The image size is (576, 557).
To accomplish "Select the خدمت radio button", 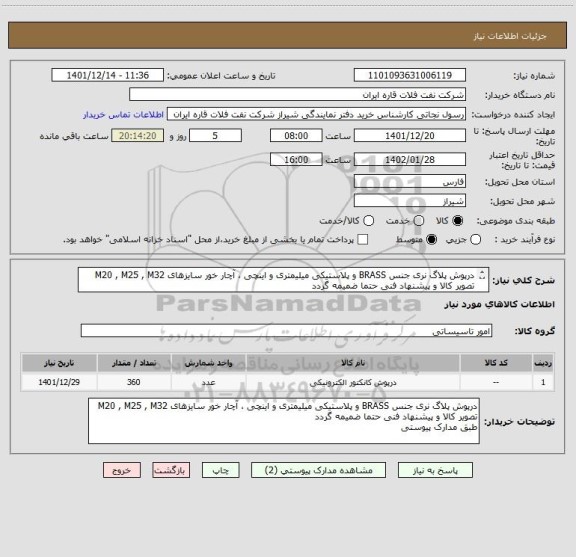I will tap(418, 221).
